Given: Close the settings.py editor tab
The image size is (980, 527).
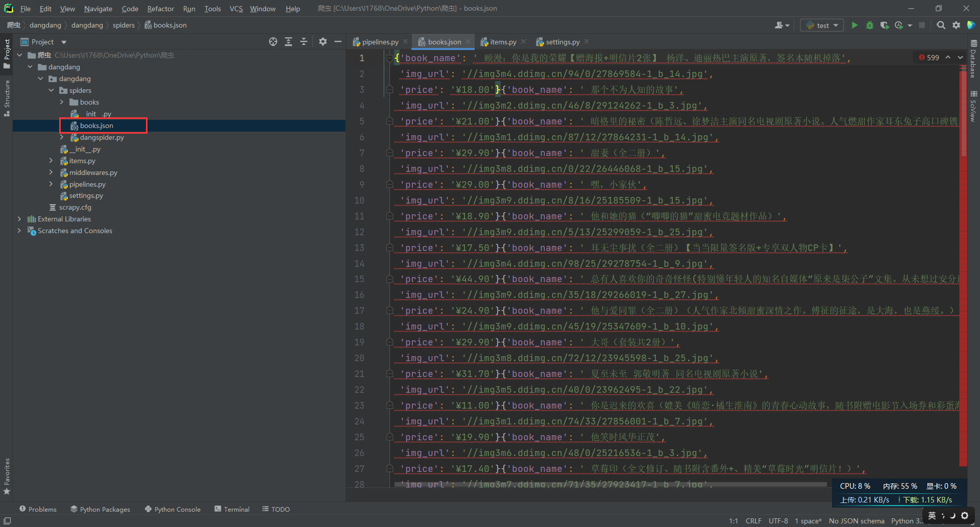Looking at the screenshot, I should [586, 42].
